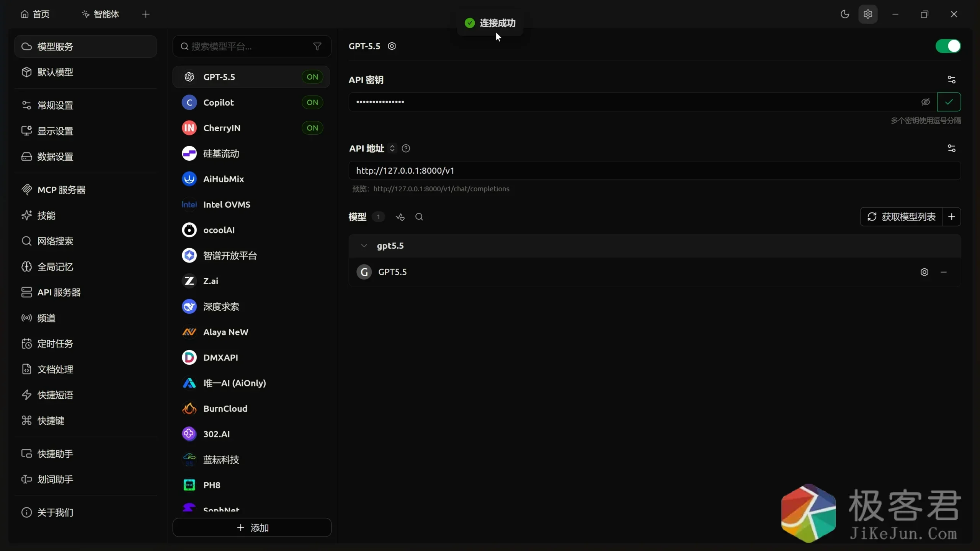
Task: Select the 硅基流动 provider
Action: (251, 153)
